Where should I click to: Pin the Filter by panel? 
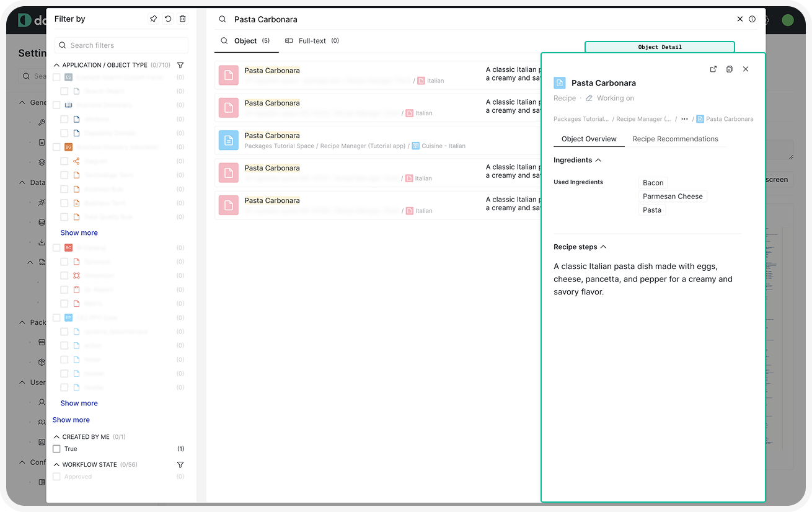pyautogui.click(x=153, y=19)
